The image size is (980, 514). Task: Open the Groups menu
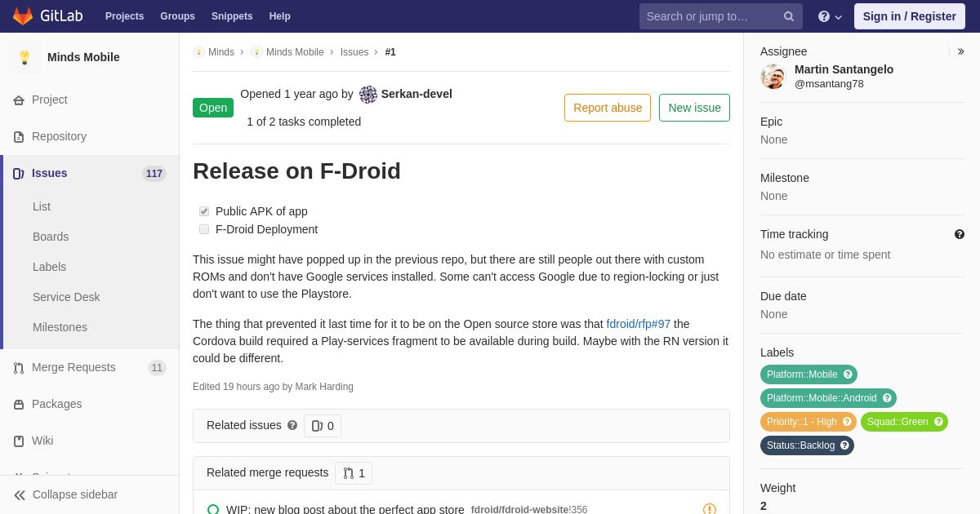point(177,16)
